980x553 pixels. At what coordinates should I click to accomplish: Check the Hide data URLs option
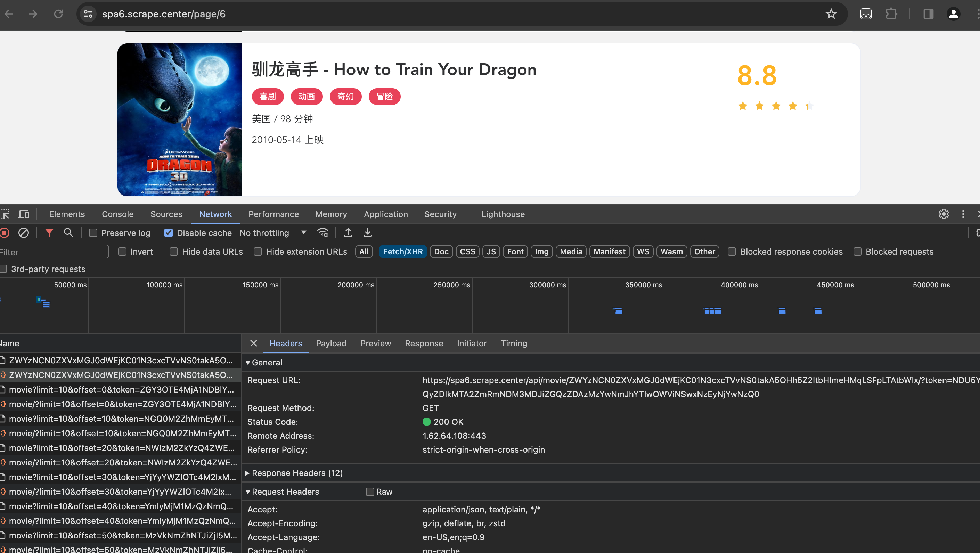pos(174,252)
